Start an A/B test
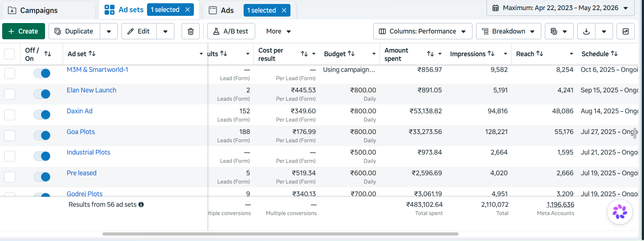 point(231,31)
